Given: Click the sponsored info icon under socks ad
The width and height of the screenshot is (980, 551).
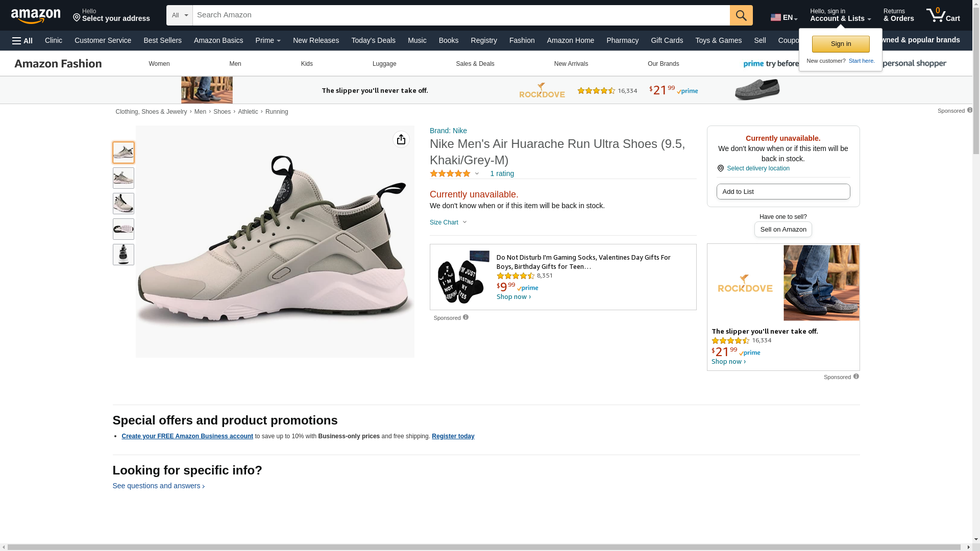Looking at the screenshot, I should coord(465,317).
